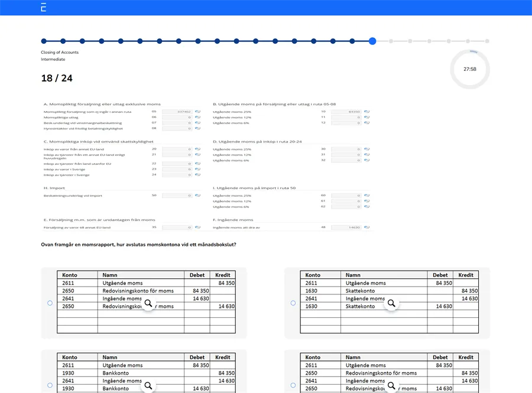
Task: Click the Ingående moms field showing 14630
Action: pyautogui.click(x=346, y=227)
